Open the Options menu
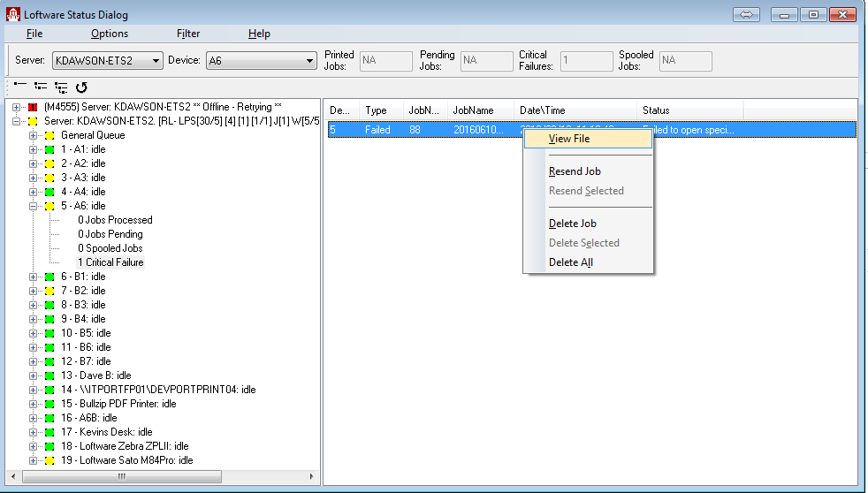This screenshot has width=868, height=493. coord(110,34)
